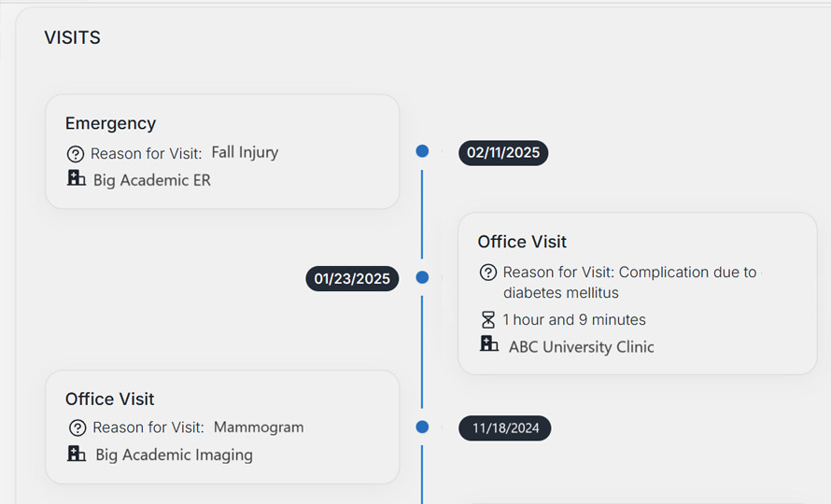The height and width of the screenshot is (504, 831).
Task: Click the hospital icon next to ABC University Clinic
Action: click(489, 344)
